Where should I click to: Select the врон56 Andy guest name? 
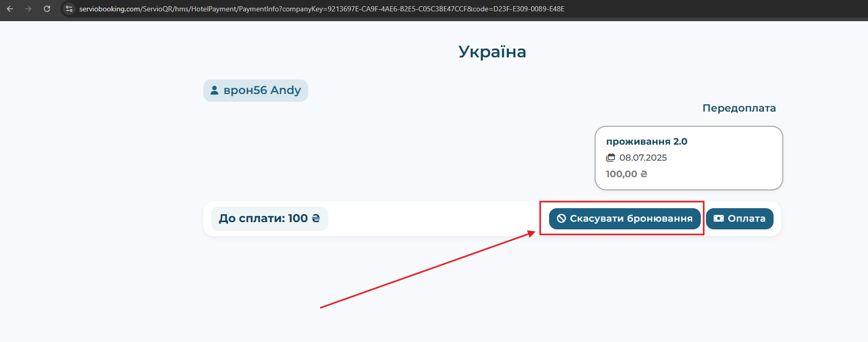262,90
